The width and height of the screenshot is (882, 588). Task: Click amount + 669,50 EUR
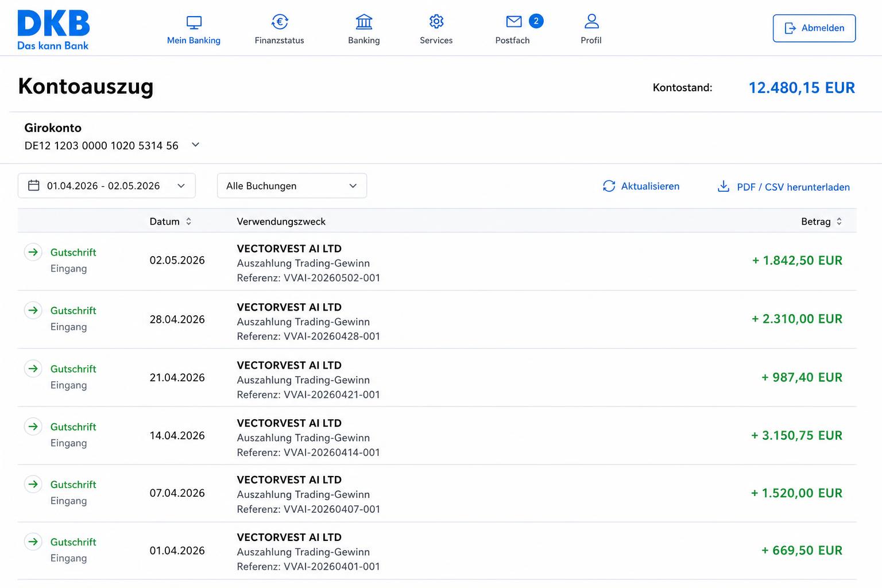click(x=802, y=550)
